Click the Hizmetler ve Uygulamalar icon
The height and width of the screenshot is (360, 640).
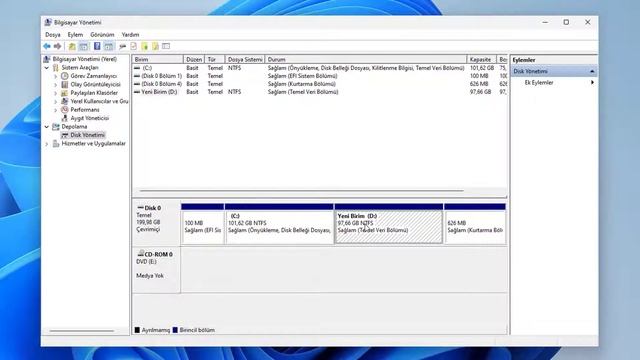coord(56,144)
